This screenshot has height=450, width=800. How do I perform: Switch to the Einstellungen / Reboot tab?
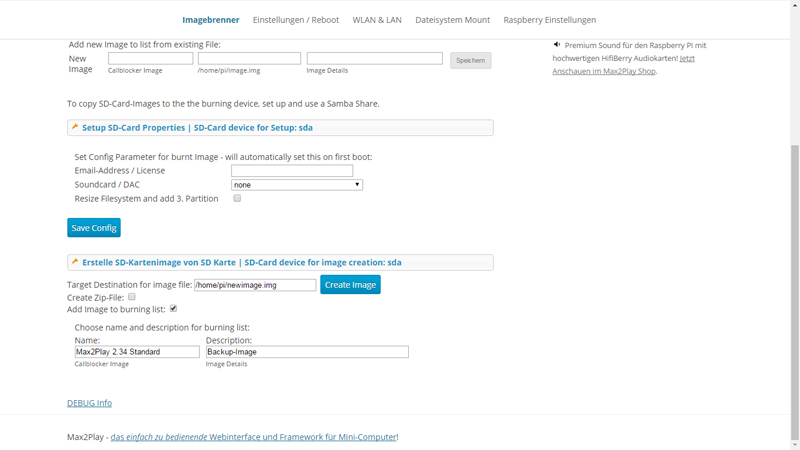click(x=296, y=20)
